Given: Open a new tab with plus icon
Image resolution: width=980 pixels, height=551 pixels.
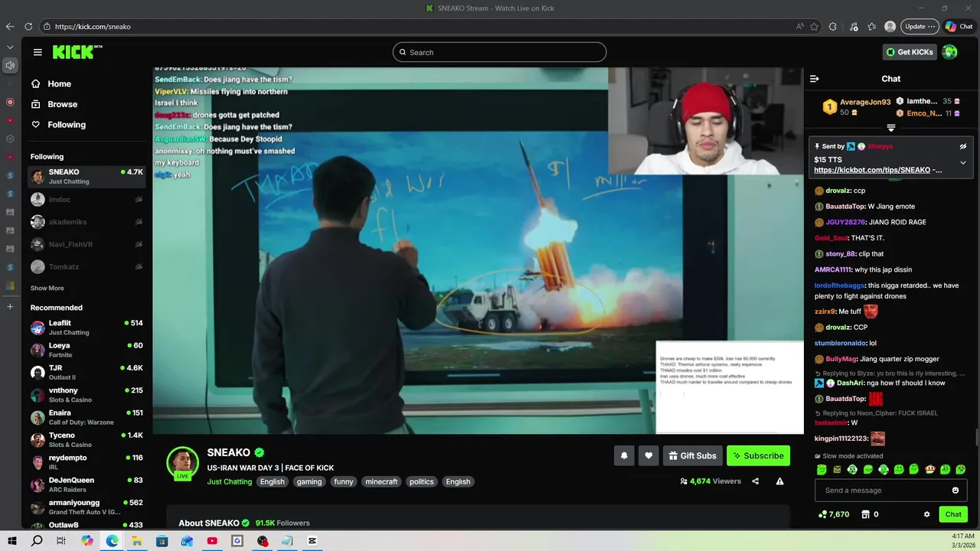Looking at the screenshot, I should tap(10, 306).
